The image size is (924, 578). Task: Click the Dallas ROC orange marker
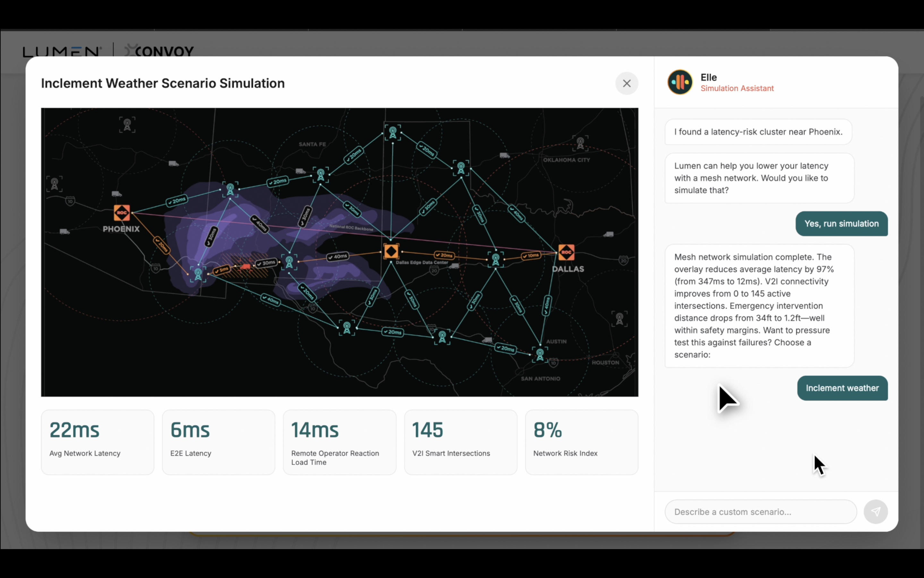[x=566, y=252]
